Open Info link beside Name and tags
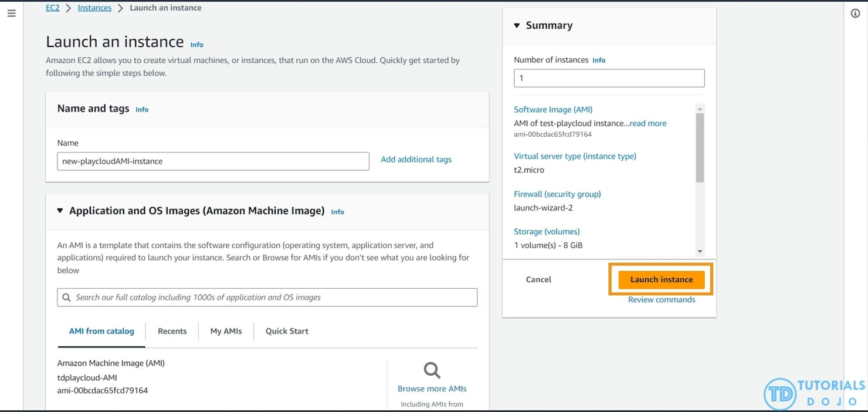The height and width of the screenshot is (412, 868). [x=142, y=110]
